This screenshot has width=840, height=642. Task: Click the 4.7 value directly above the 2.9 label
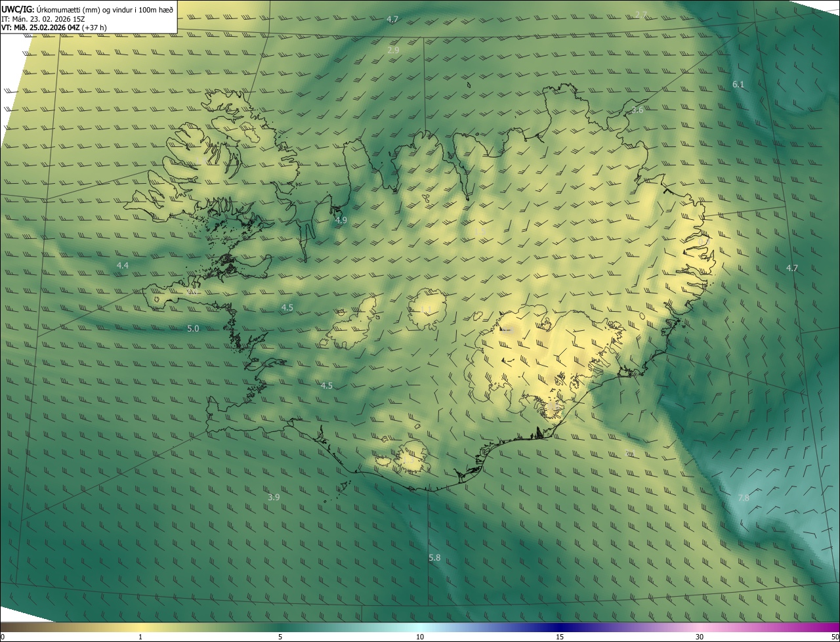(x=392, y=19)
